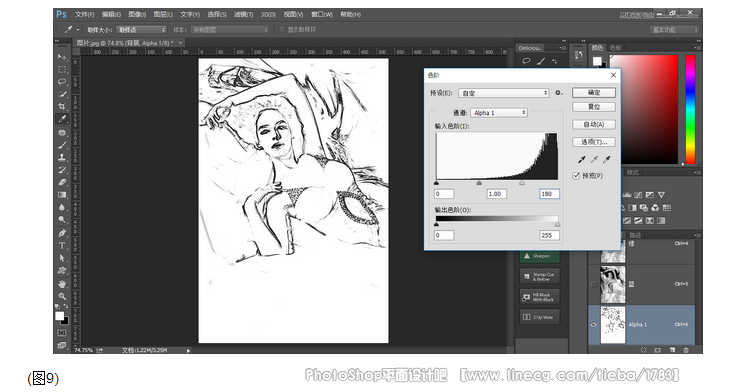The image size is (729, 392).
Task: Create new channel icon in Channels panel
Action: 672,350
